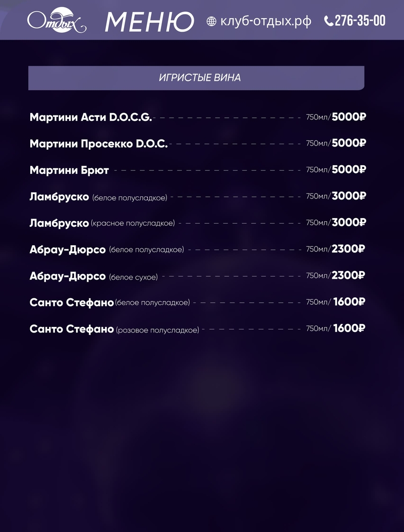Click the 5000₽ price for Мартини Асти
Image resolution: width=404 pixels, height=532 pixels.
(x=349, y=117)
